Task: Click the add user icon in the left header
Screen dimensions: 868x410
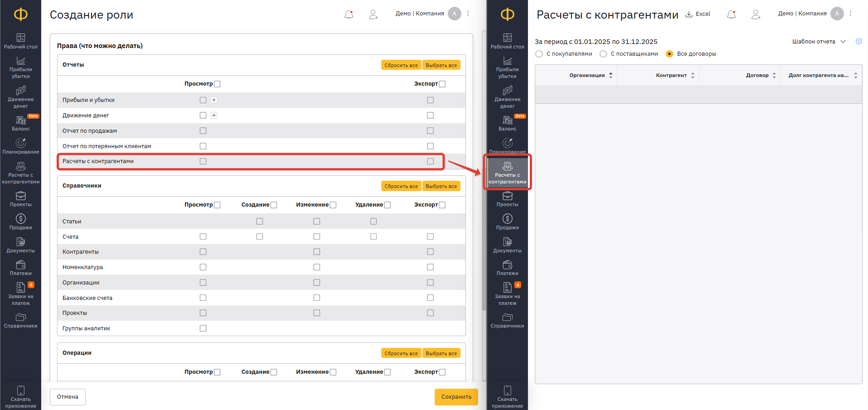Action: click(373, 15)
